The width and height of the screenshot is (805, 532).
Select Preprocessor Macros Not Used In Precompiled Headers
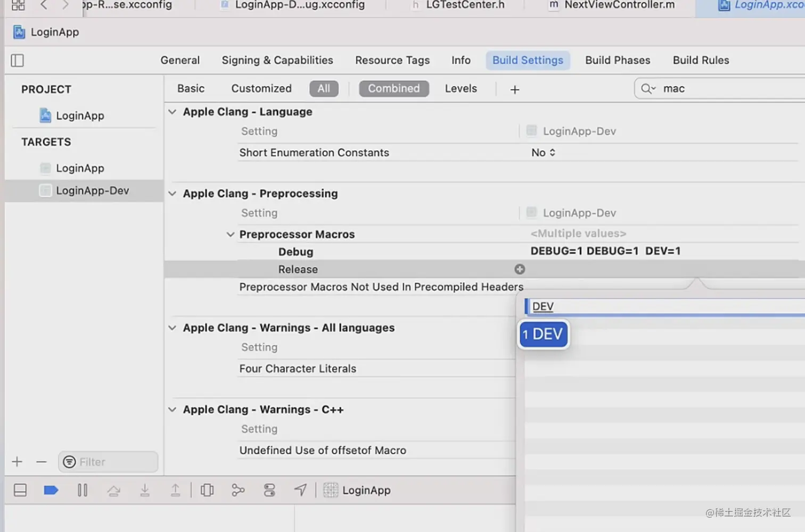(381, 287)
